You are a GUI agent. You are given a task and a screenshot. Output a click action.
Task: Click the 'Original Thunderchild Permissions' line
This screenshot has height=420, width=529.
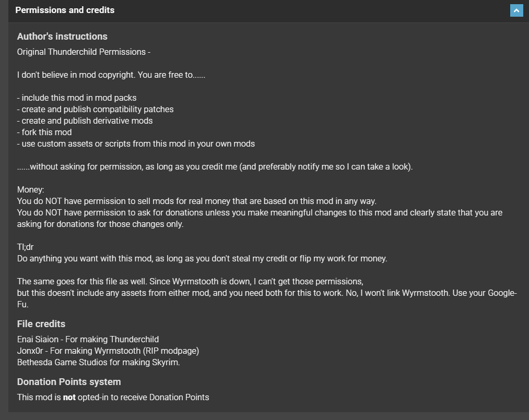coord(84,52)
